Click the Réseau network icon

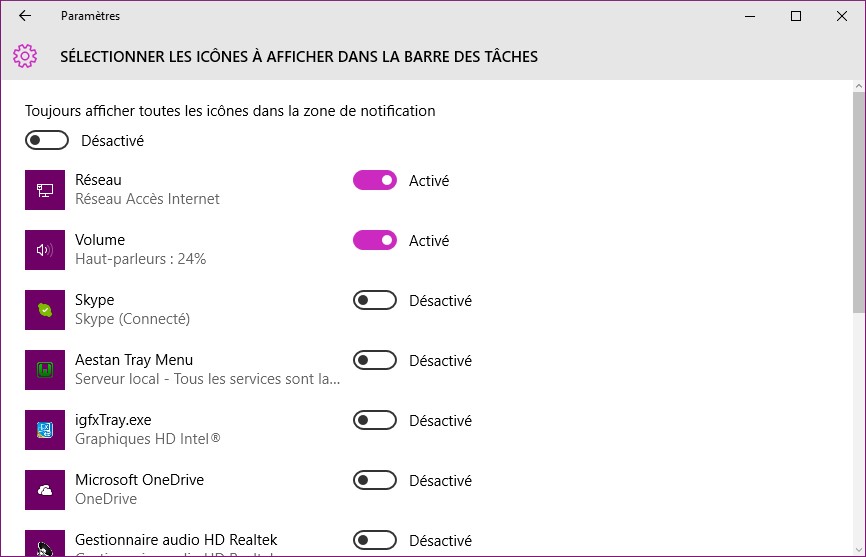[45, 190]
